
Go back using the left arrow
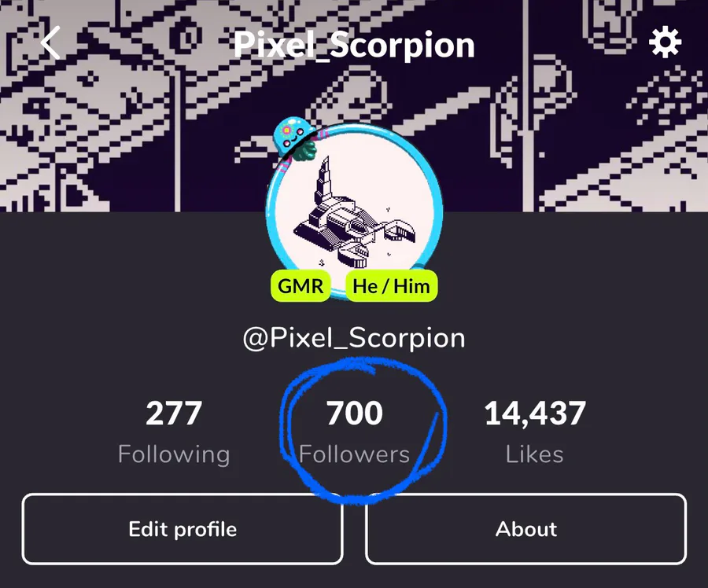pyautogui.click(x=50, y=42)
